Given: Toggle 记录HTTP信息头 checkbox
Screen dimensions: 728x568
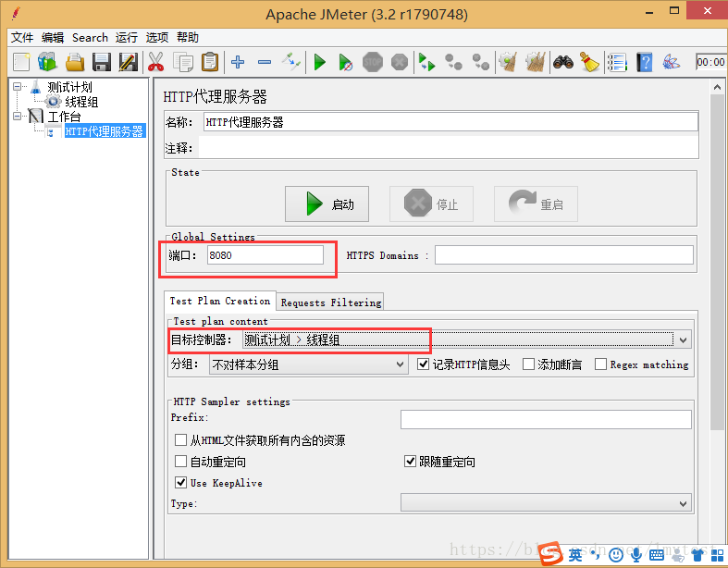Looking at the screenshot, I should [x=423, y=364].
